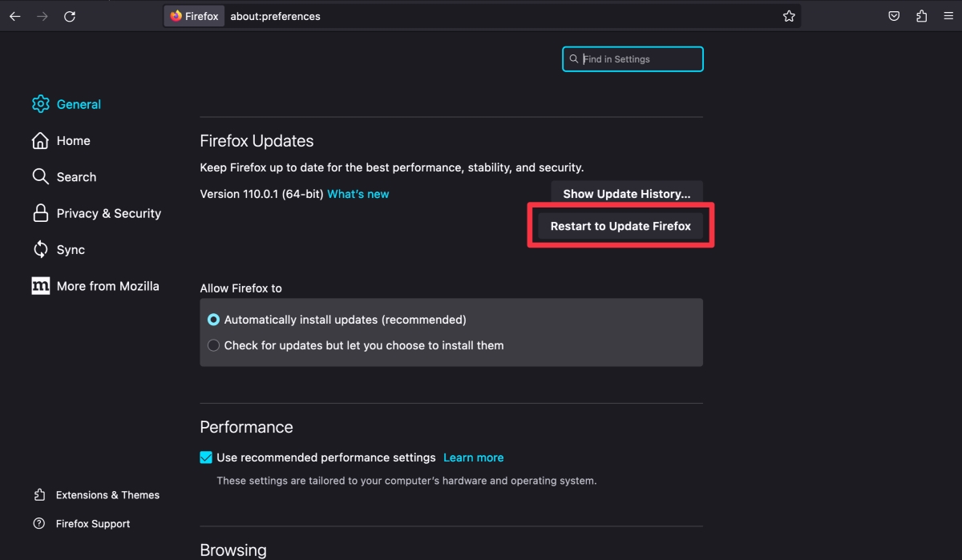
Task: Click inside the Find in Settings field
Action: 633,58
